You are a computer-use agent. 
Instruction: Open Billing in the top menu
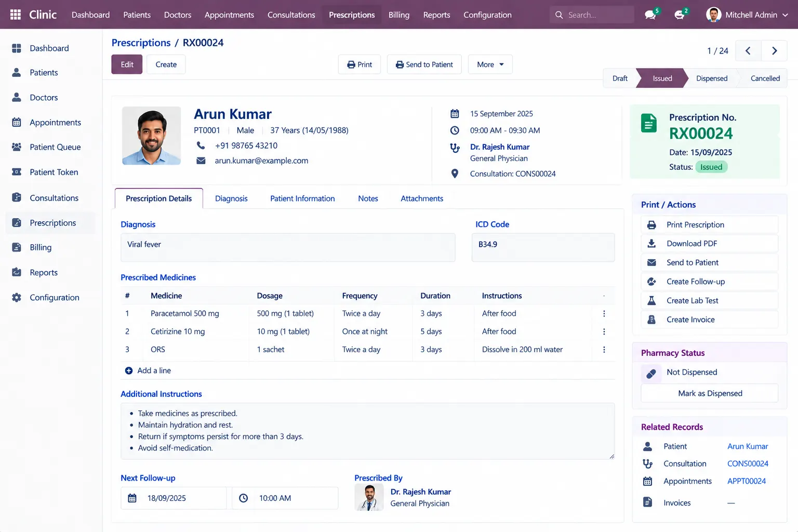click(x=399, y=15)
